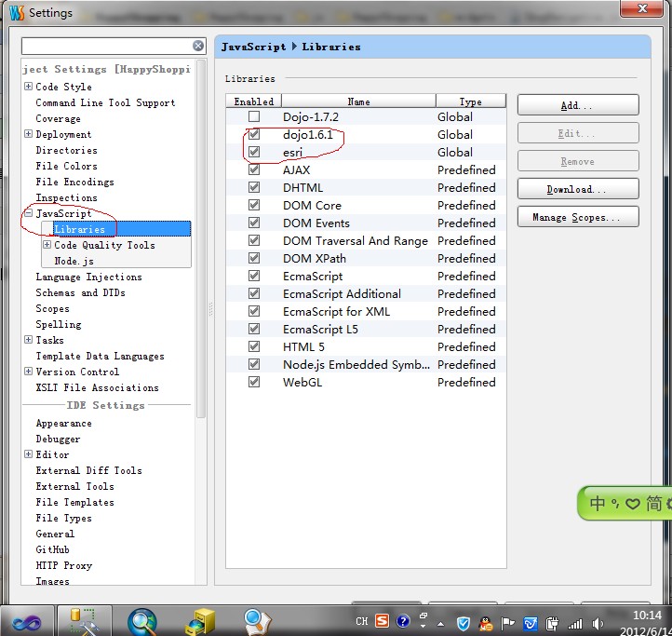Open the network signal tray icon
Screen dimensions: 672x636
[574, 624]
